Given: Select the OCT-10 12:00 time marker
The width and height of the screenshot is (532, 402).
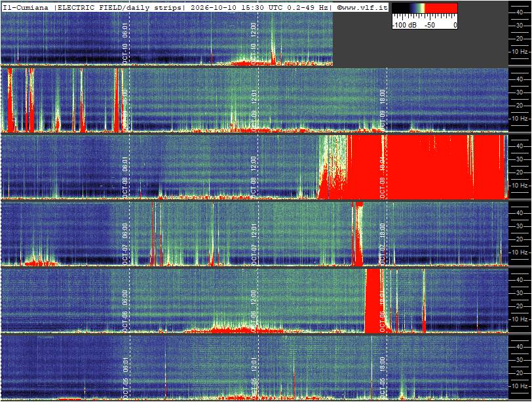Looking at the screenshot, I should pyautogui.click(x=253, y=43).
